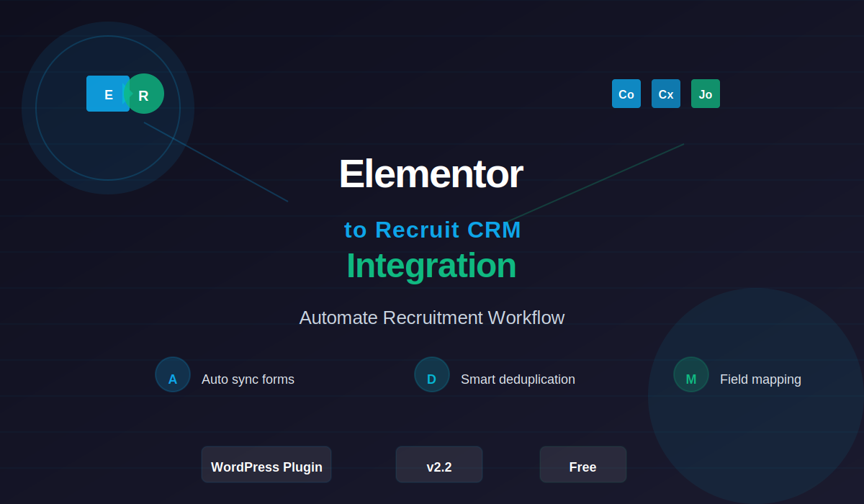Image resolution: width=864 pixels, height=504 pixels.
Task: Click the "Field mapping" label
Action: point(760,379)
